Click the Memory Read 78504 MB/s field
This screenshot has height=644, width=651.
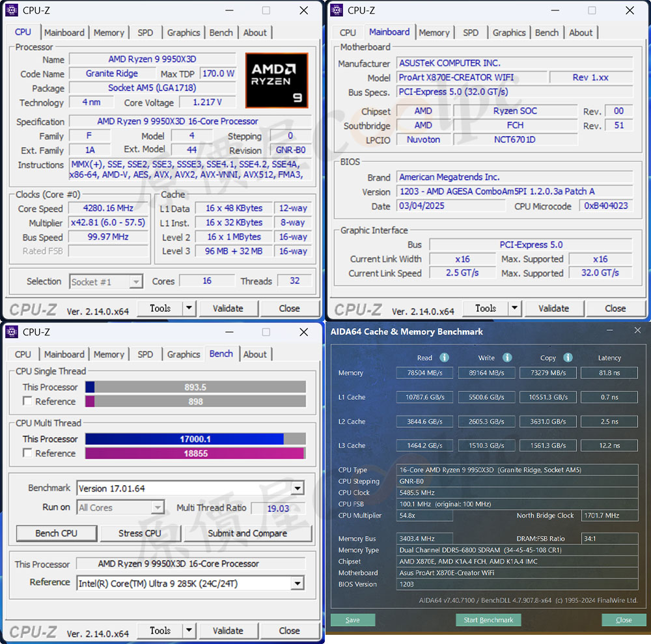(424, 373)
